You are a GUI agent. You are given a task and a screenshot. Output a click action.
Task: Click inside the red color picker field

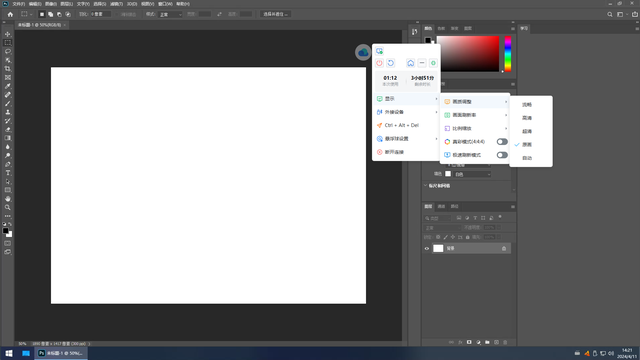click(x=468, y=54)
